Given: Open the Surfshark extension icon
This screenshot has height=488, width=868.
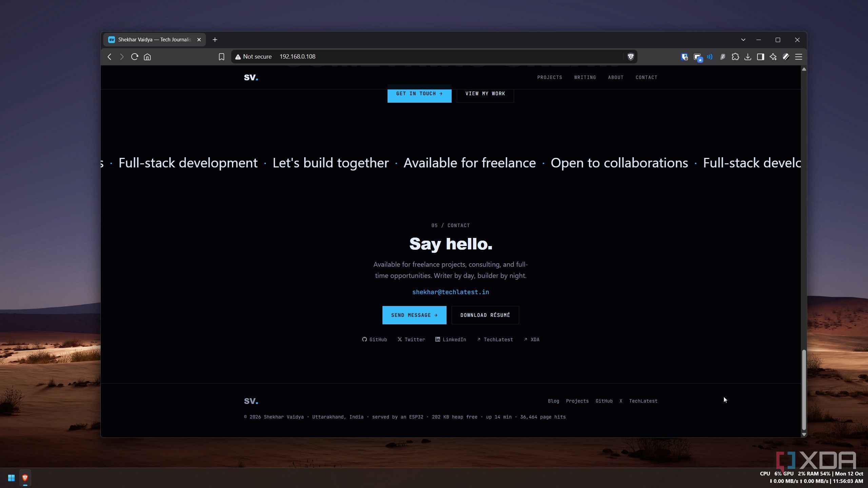Looking at the screenshot, I should tap(723, 57).
